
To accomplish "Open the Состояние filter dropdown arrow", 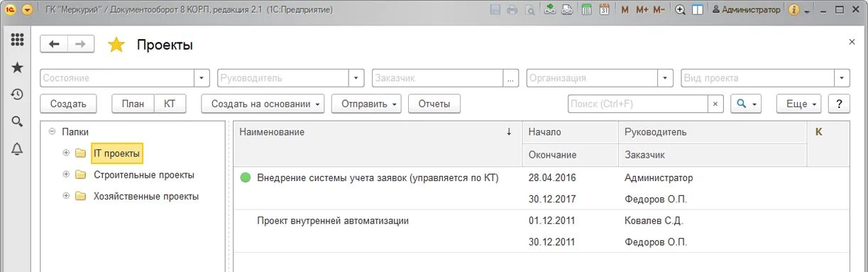I will (202, 78).
